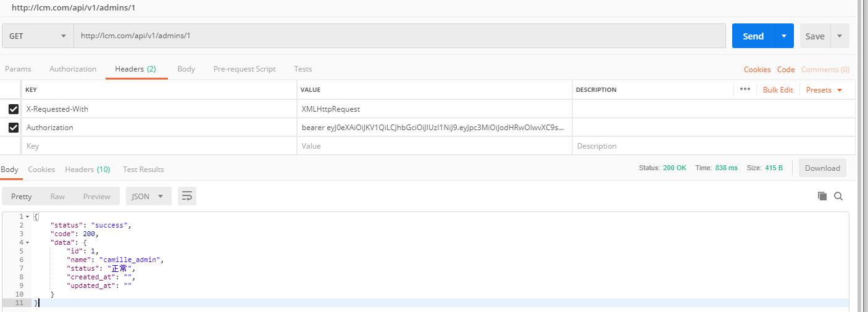This screenshot has width=868, height=312.
Task: Collapse the "data" object fold arrow
Action: click(28, 243)
